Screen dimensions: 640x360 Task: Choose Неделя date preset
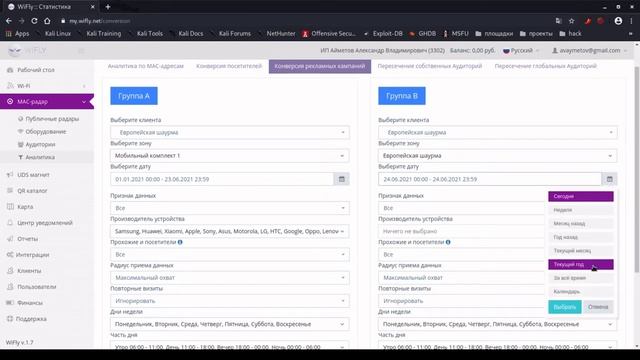point(580,210)
